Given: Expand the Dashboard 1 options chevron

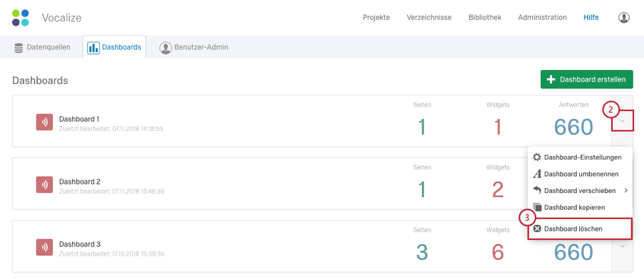Looking at the screenshot, I should click(x=622, y=121).
